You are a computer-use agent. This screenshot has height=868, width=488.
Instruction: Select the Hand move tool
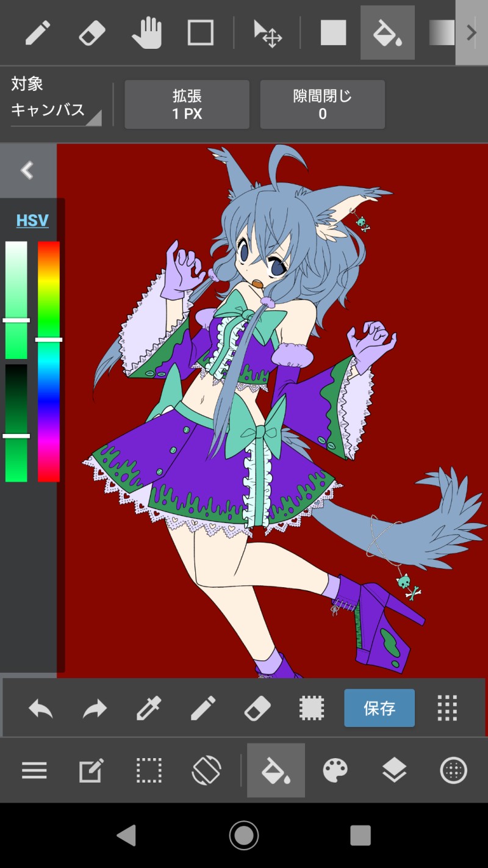point(146,33)
